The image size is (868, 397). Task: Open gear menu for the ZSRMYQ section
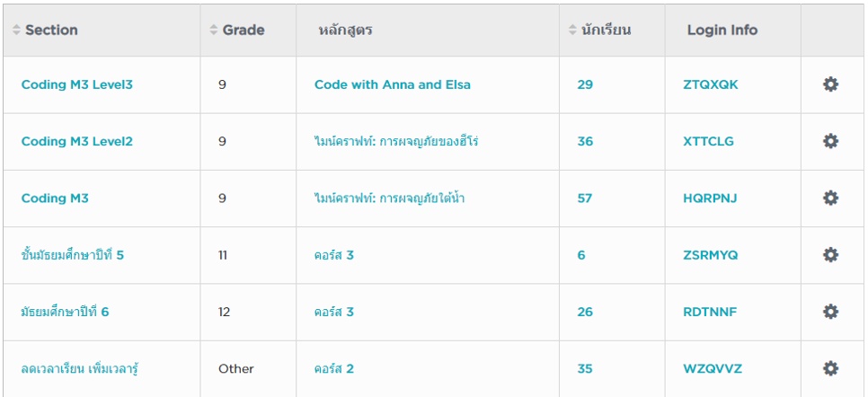pos(830,255)
